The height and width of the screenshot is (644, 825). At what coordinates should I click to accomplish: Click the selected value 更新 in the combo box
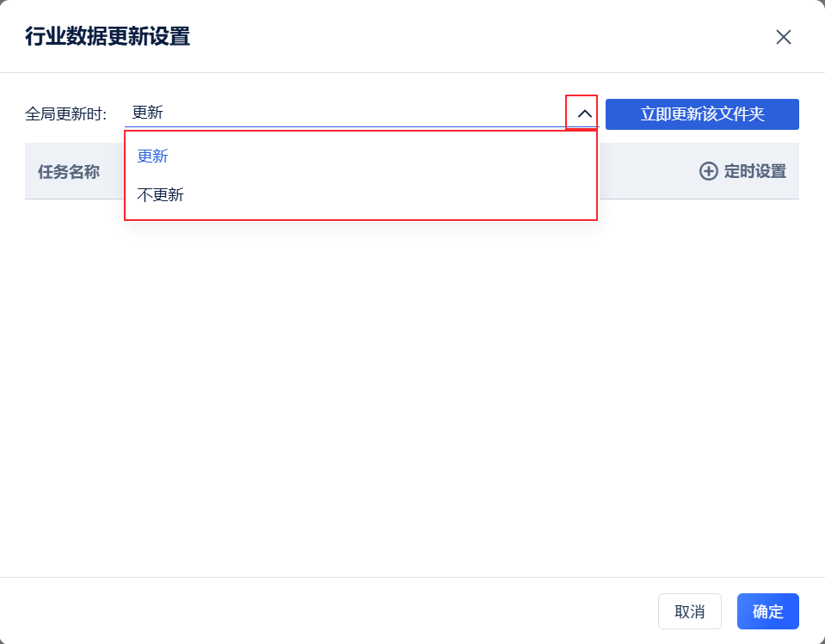pos(148,113)
